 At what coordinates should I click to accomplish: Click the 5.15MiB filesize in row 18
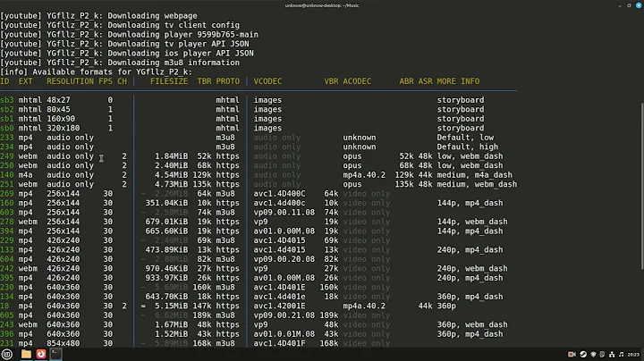(171, 306)
